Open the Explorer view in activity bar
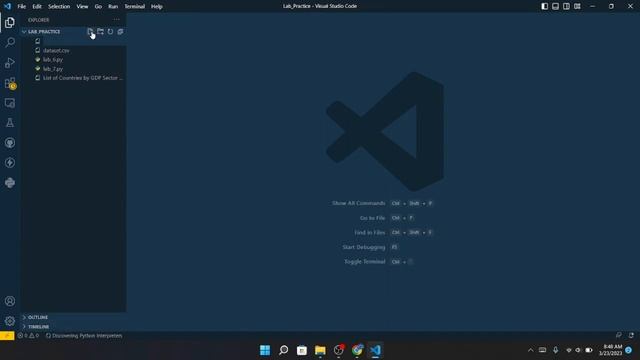The height and width of the screenshot is (360, 640). coord(10,22)
